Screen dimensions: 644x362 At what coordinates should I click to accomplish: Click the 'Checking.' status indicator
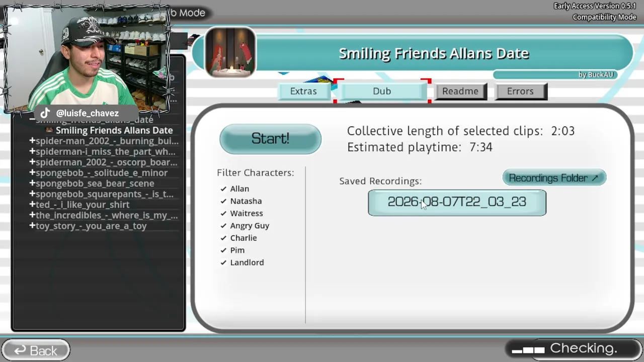[x=574, y=348]
